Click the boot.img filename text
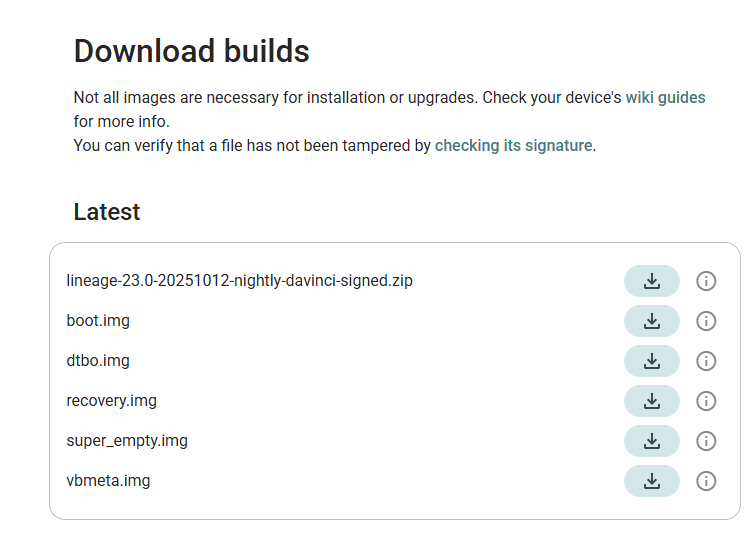The image size is (754, 535). pyautogui.click(x=98, y=321)
